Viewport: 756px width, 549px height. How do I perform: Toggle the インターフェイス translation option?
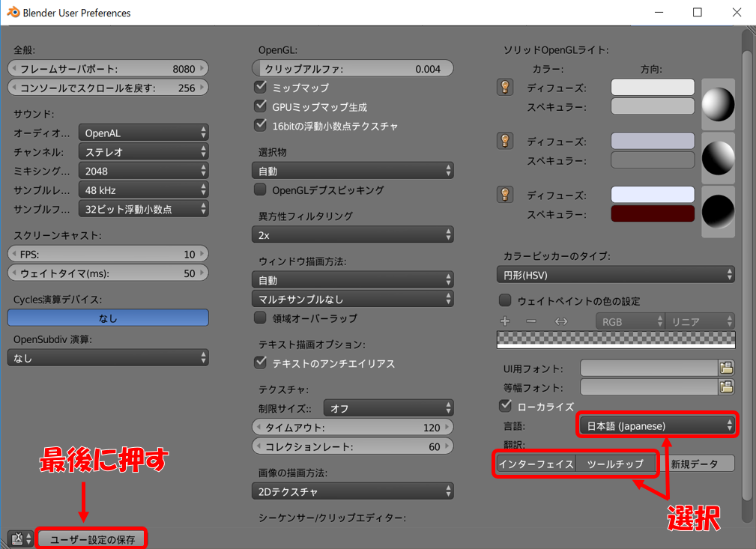pos(536,464)
